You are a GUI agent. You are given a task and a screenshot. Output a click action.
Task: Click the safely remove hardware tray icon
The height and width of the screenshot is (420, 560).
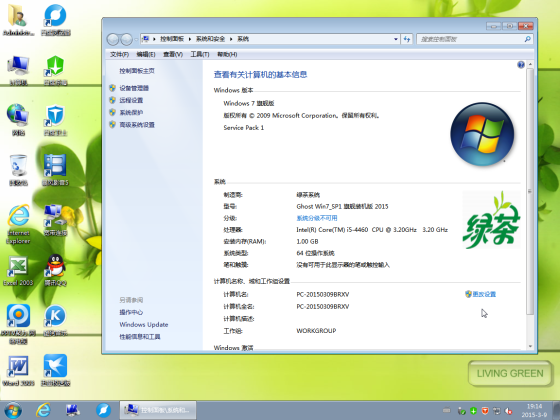pos(461,411)
